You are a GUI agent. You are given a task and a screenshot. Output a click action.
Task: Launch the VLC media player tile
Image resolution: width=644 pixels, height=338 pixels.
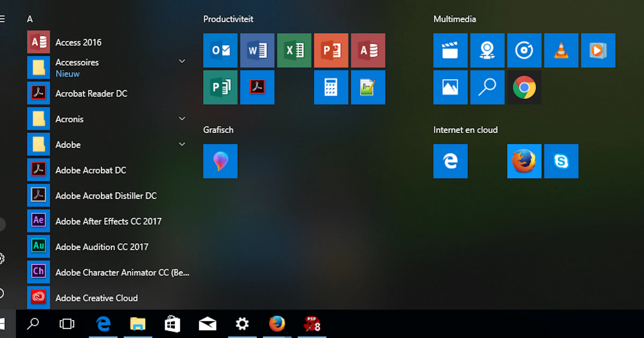561,50
